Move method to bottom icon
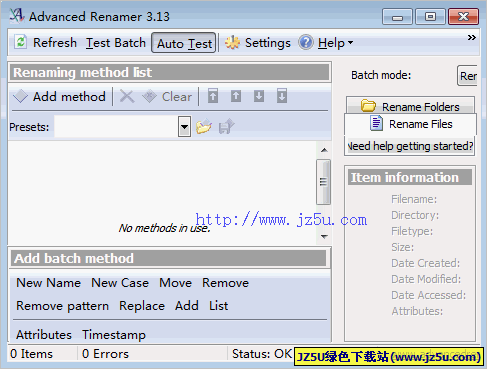Screen dimensions: 487x369 pos(282,96)
